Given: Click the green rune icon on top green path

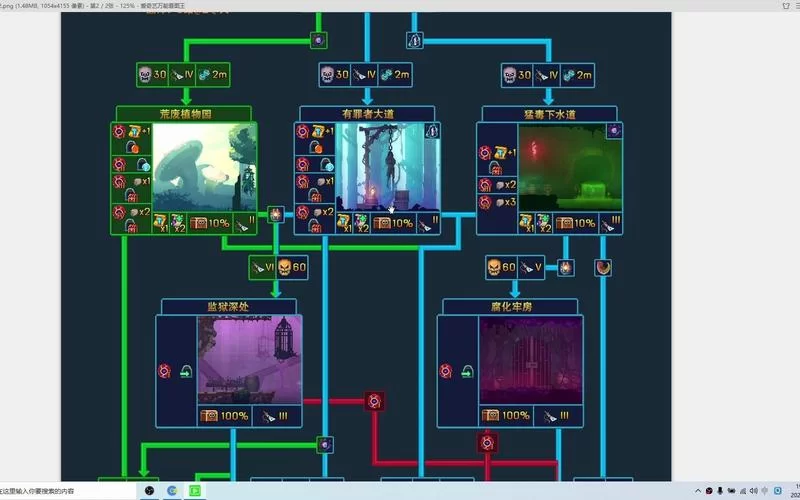Looking at the screenshot, I should coord(318,40).
